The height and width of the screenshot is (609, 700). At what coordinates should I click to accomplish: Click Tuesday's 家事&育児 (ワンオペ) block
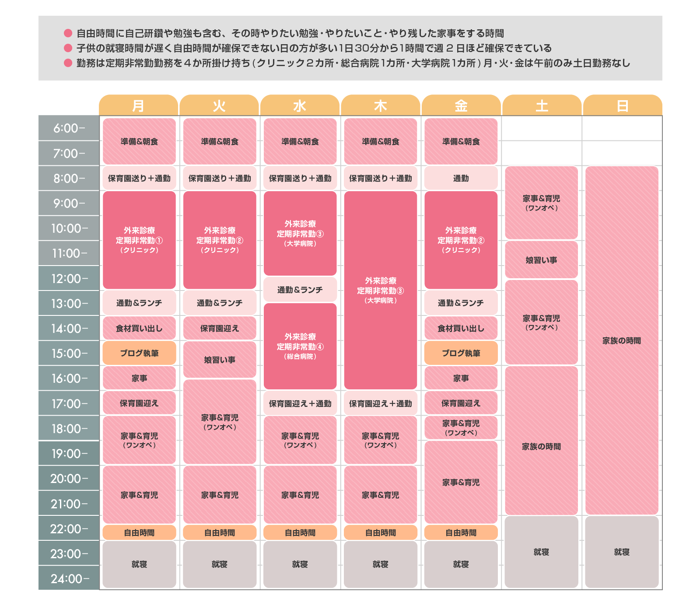point(220,422)
